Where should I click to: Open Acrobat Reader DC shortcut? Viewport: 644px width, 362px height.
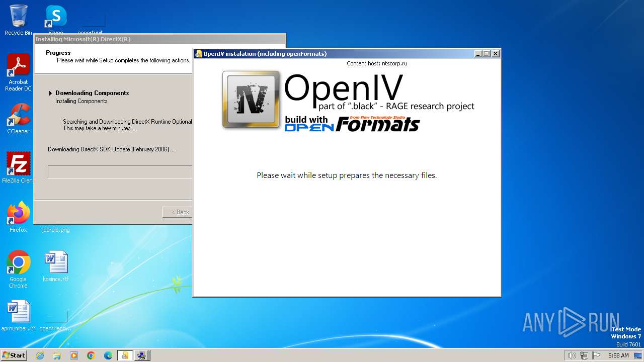(18, 72)
